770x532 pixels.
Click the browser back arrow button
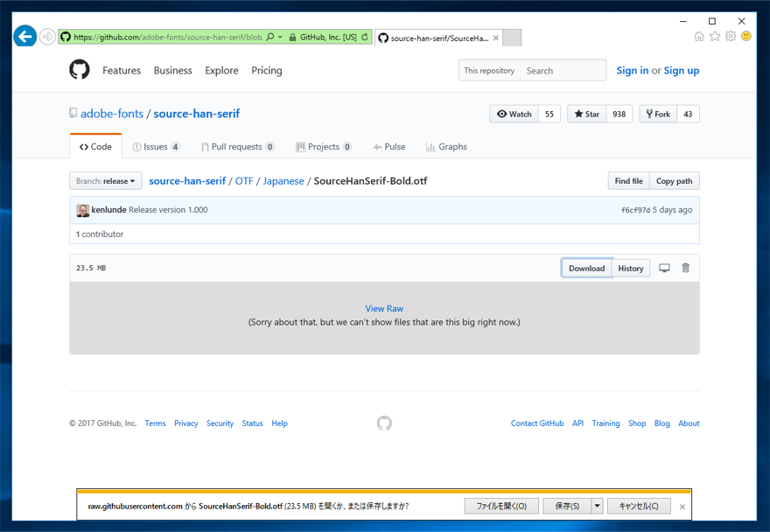click(25, 37)
